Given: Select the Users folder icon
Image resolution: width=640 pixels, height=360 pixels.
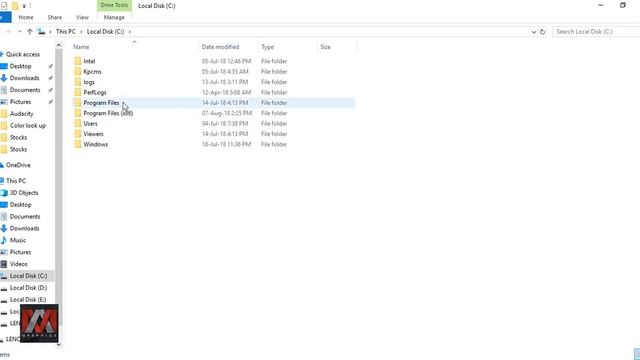Looking at the screenshot, I should point(78,124).
